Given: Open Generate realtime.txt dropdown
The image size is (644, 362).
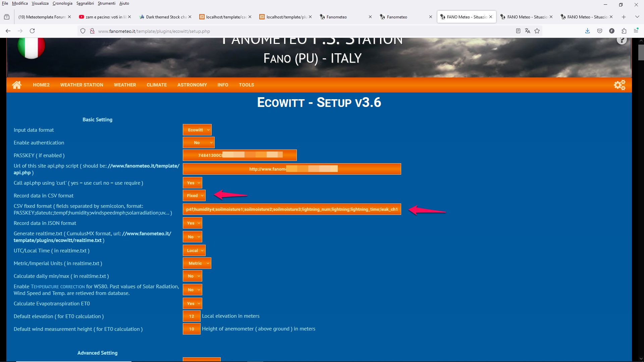Looking at the screenshot, I should pyautogui.click(x=193, y=237).
